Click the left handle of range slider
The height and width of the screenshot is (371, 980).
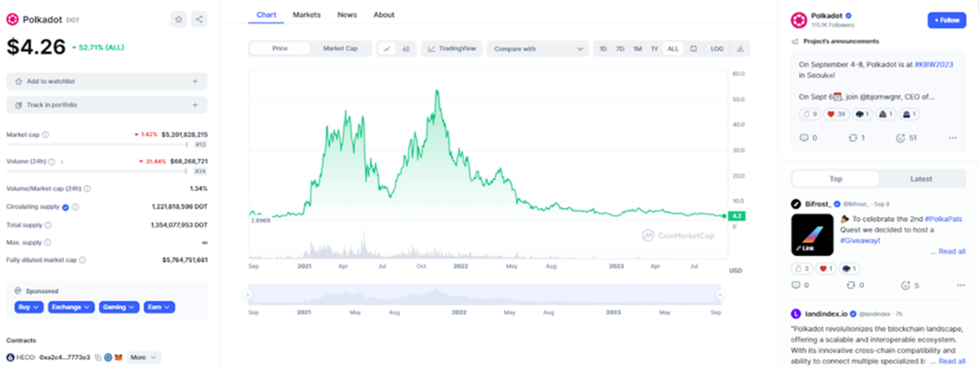248,295
